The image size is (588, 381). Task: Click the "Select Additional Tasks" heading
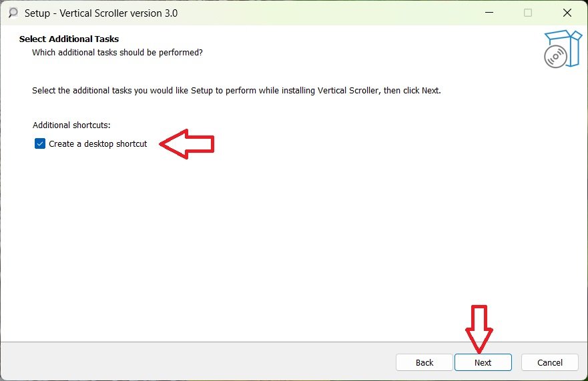coord(69,39)
